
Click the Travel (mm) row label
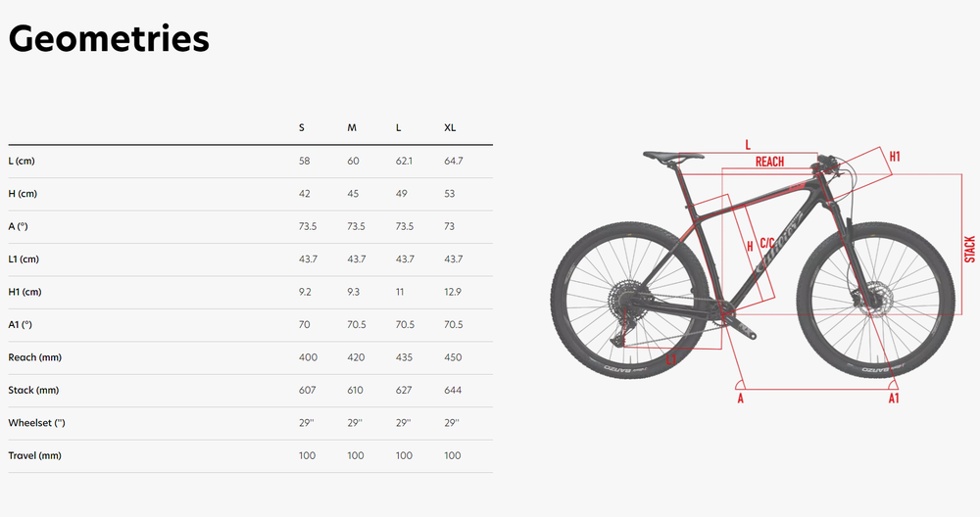[34, 455]
